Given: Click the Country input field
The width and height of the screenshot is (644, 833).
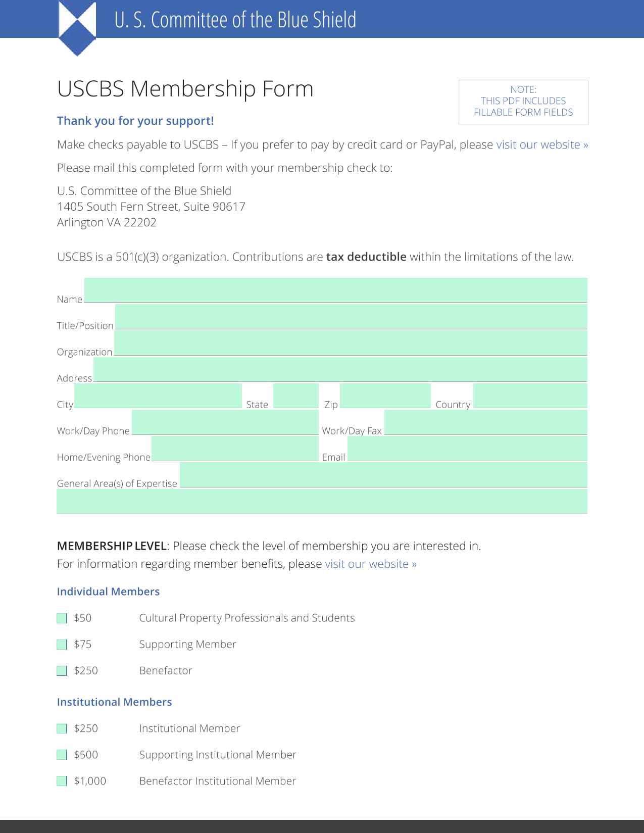Looking at the screenshot, I should coord(530,396).
